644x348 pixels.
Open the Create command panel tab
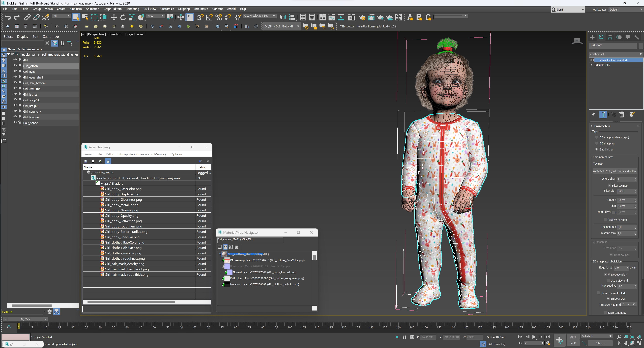click(592, 37)
